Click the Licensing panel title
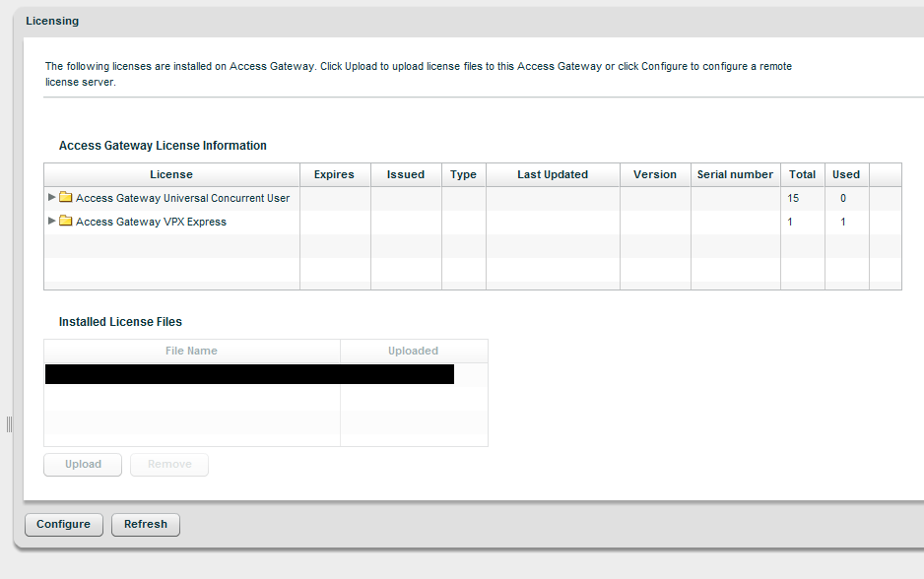Screen dimensions: 924x579 coord(52,22)
